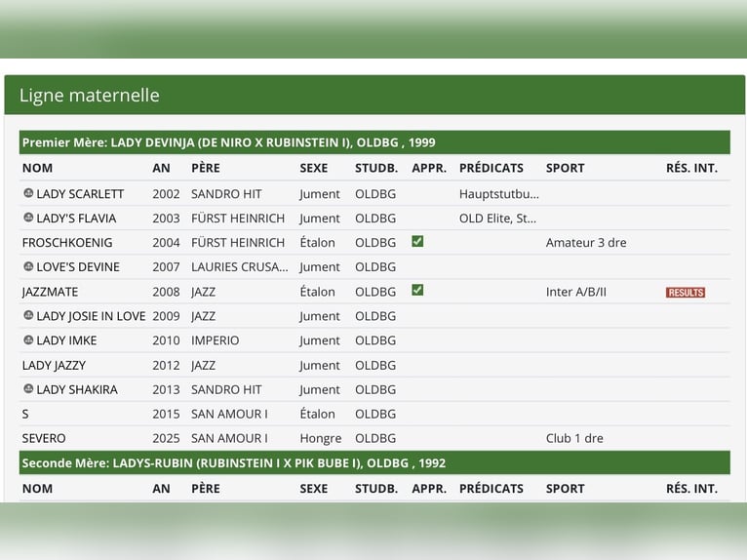Open the JAZZMATE horse name

click(50, 292)
